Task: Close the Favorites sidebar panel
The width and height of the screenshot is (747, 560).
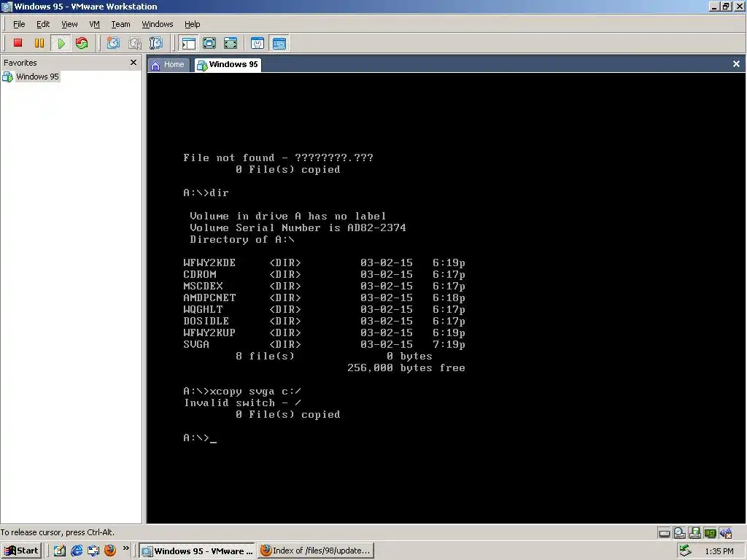Action: (x=133, y=63)
